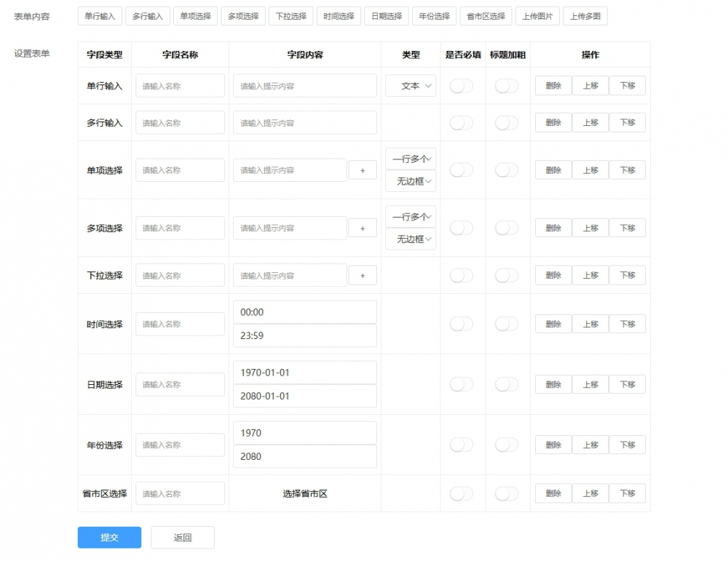The image size is (728, 561).
Task: Open 无边框 dropdown in 多项选择 row
Action: pyautogui.click(x=411, y=239)
